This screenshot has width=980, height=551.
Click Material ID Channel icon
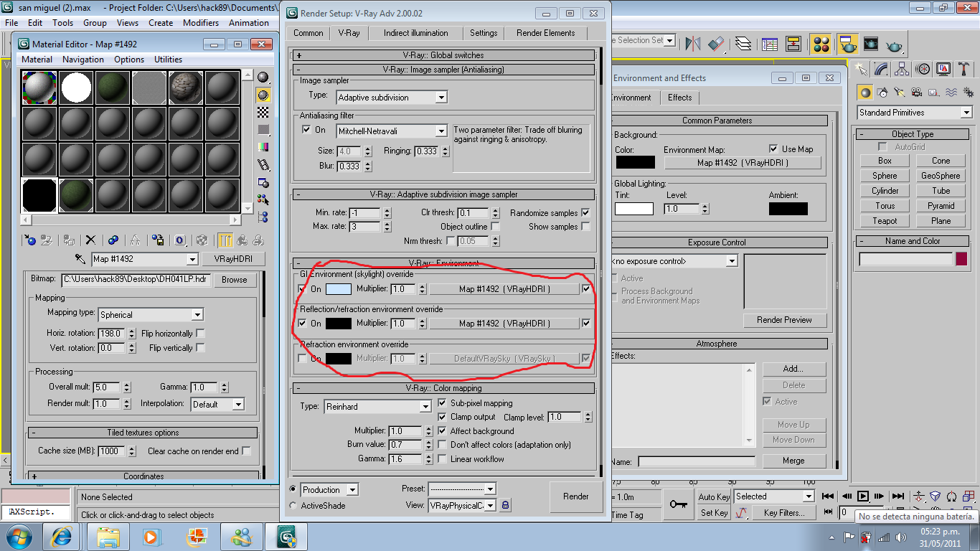click(180, 240)
